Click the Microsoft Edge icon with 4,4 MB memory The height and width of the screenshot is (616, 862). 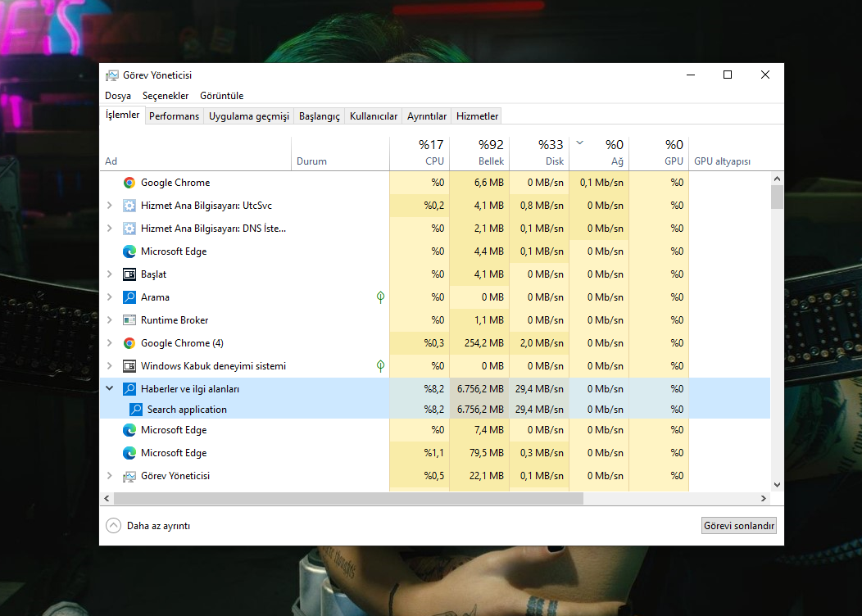click(129, 251)
